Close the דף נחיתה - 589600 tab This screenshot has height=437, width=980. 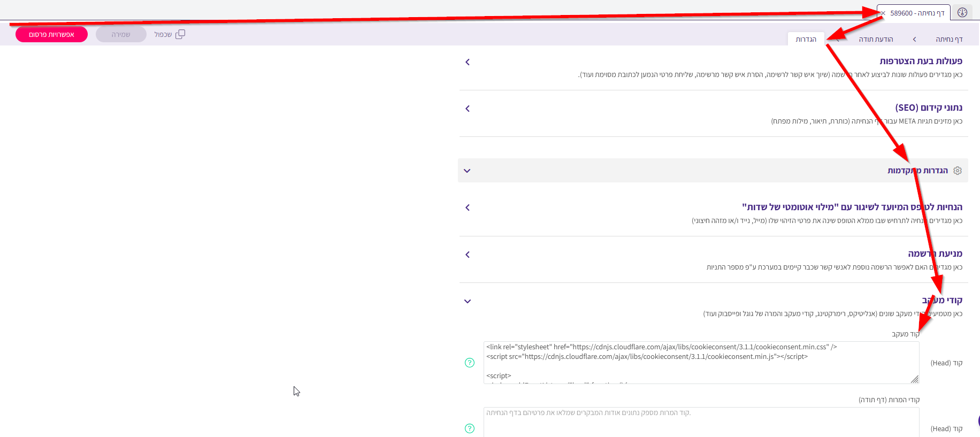coord(883,13)
